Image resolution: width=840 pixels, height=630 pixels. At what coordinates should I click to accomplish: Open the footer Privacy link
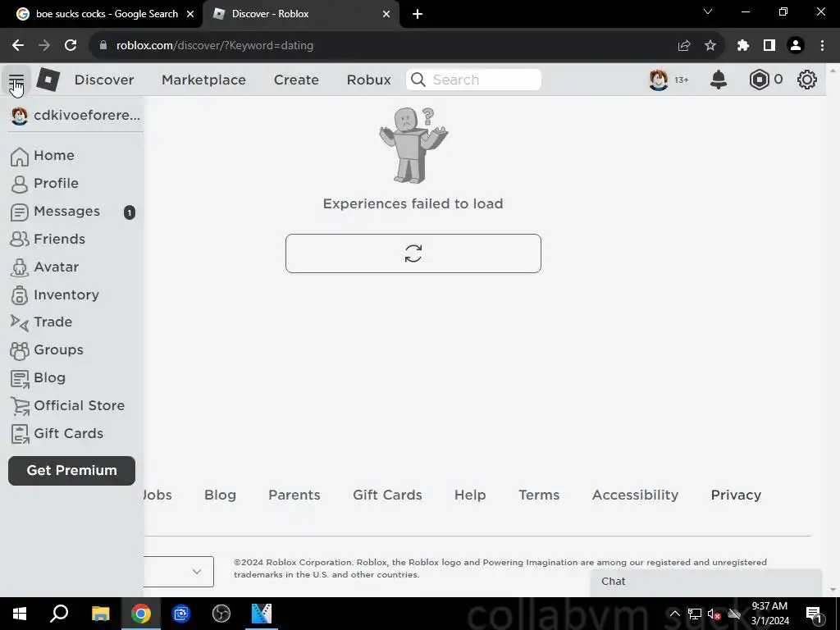pyautogui.click(x=736, y=495)
